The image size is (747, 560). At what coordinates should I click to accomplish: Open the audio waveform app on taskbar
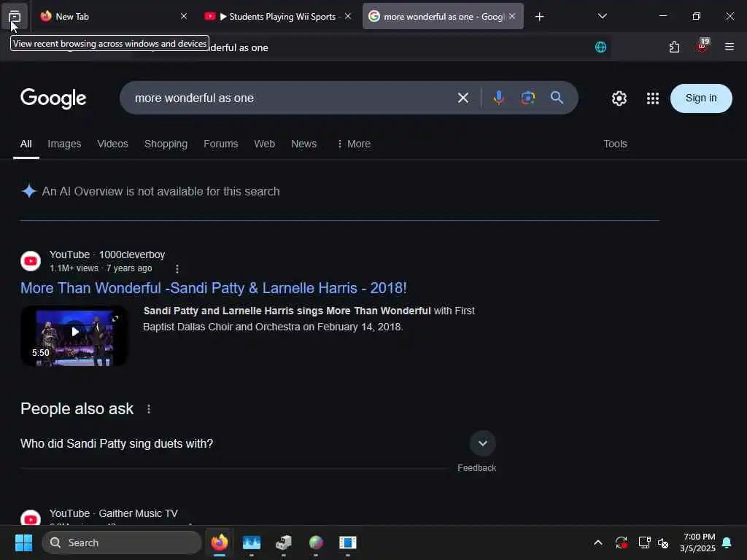click(252, 542)
